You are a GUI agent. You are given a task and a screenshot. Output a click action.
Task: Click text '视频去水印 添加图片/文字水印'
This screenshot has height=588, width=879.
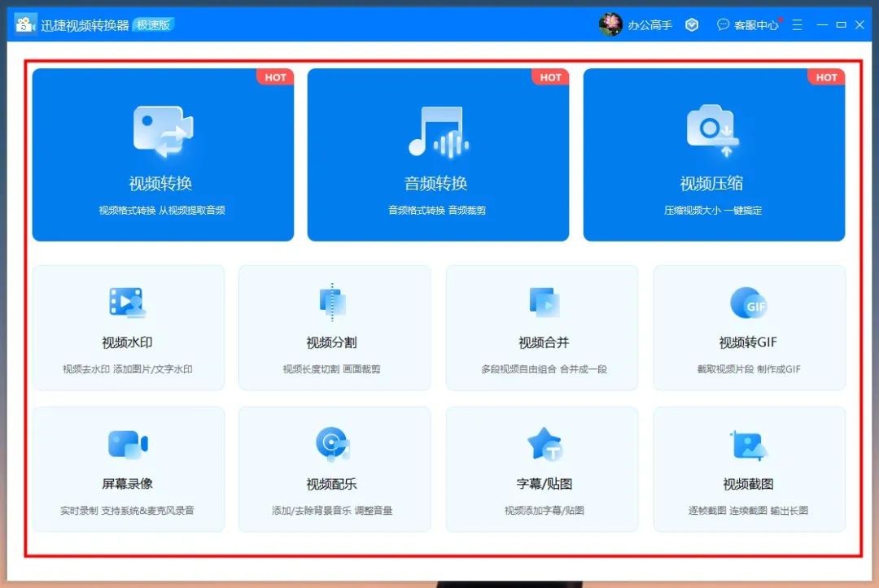[128, 369]
